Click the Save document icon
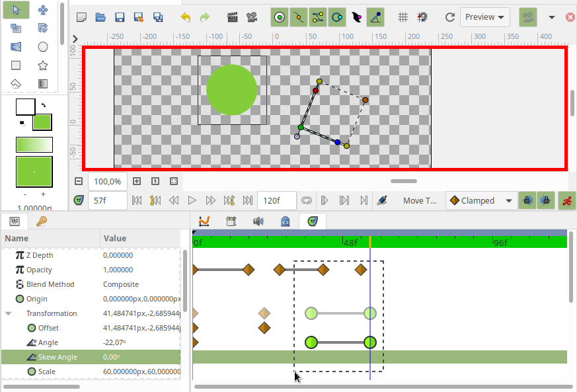The width and height of the screenshot is (577, 392). (119, 17)
